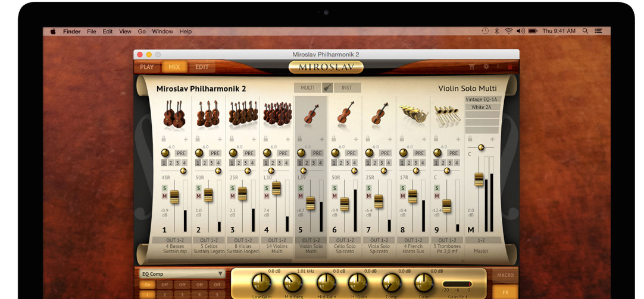Select the 14 Violins instrument image
Viewport: 644px width, 299px height.
pyautogui.click(x=277, y=114)
